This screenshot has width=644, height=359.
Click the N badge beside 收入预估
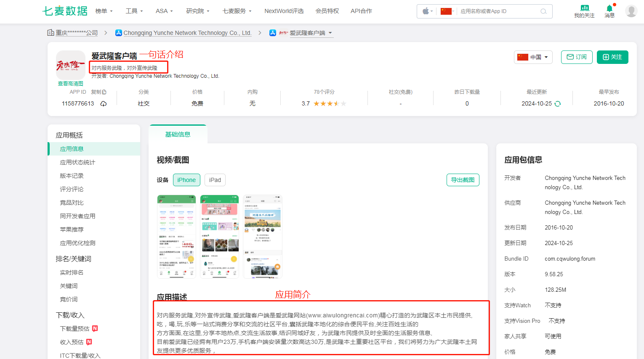pos(89,342)
